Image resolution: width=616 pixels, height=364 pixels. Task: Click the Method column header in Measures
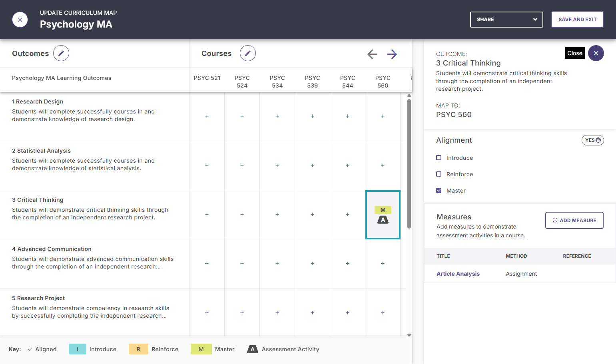point(516,256)
